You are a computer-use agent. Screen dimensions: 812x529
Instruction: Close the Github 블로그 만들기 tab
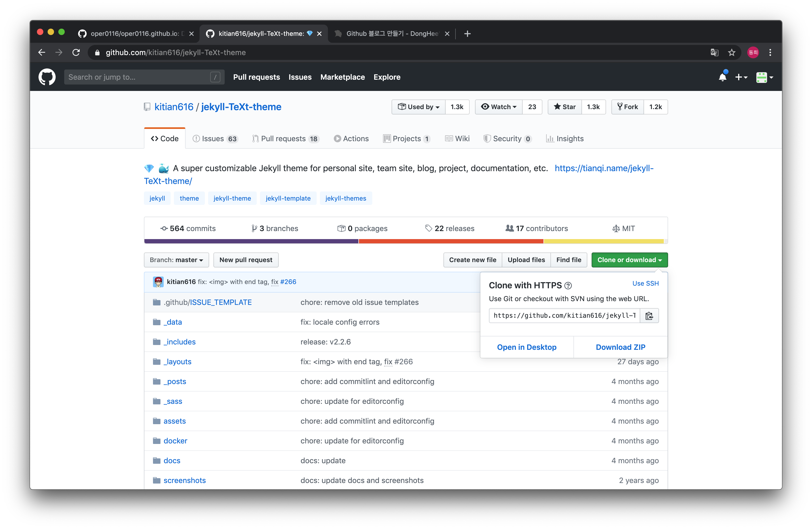[x=447, y=34]
